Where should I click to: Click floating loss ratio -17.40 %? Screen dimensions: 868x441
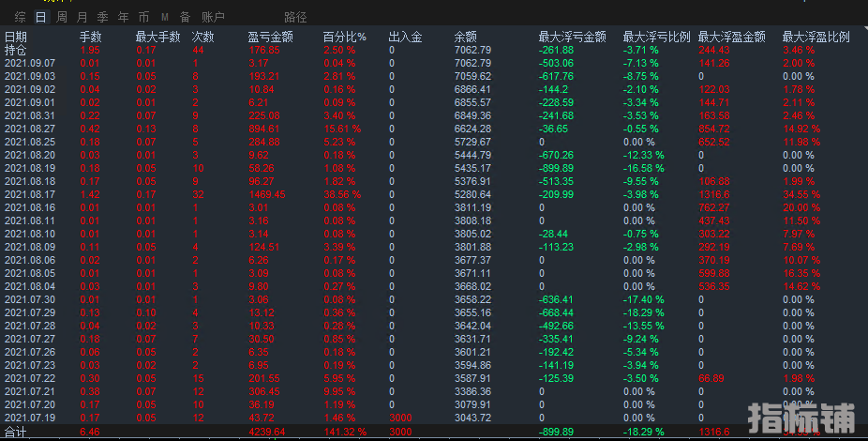coord(644,299)
